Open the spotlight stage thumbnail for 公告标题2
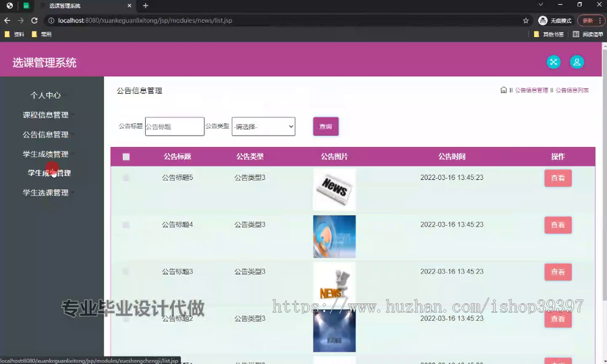607x364 pixels. [x=334, y=330]
